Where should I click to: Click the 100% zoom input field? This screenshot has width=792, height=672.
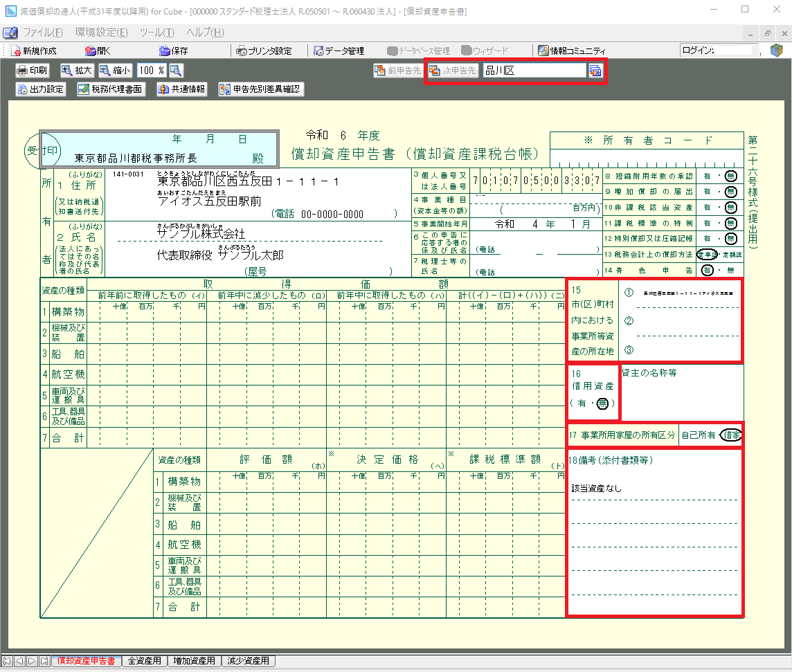[x=152, y=70]
